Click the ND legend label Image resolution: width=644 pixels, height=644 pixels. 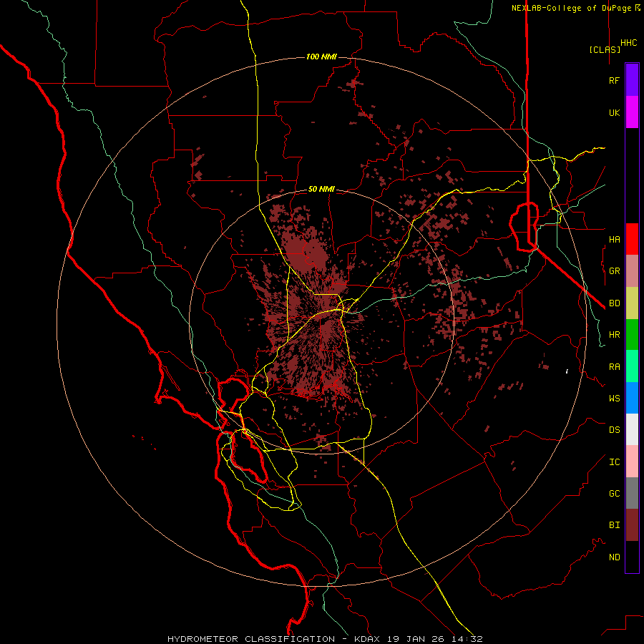pyautogui.click(x=614, y=557)
